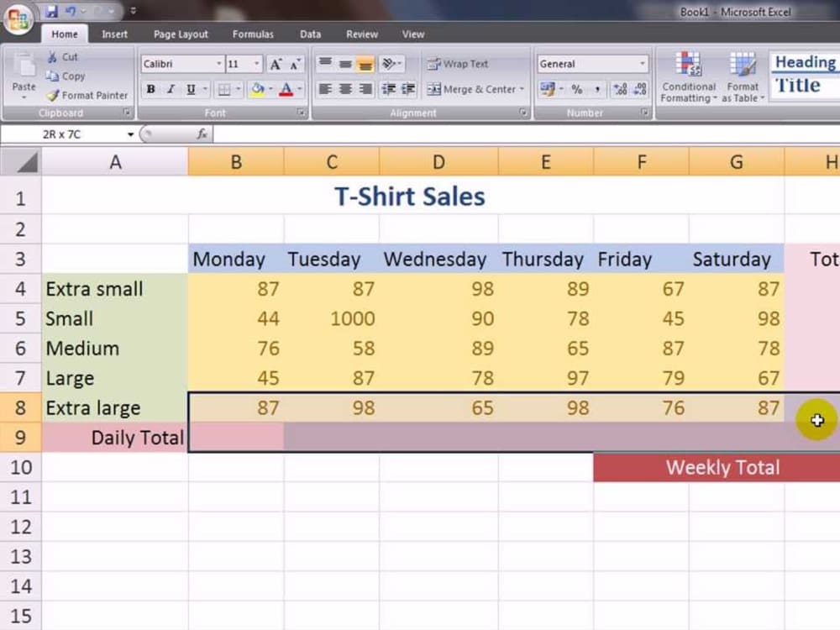Apply Merge & Center to selected cells
This screenshot has width=840, height=630.
pyautogui.click(x=475, y=89)
